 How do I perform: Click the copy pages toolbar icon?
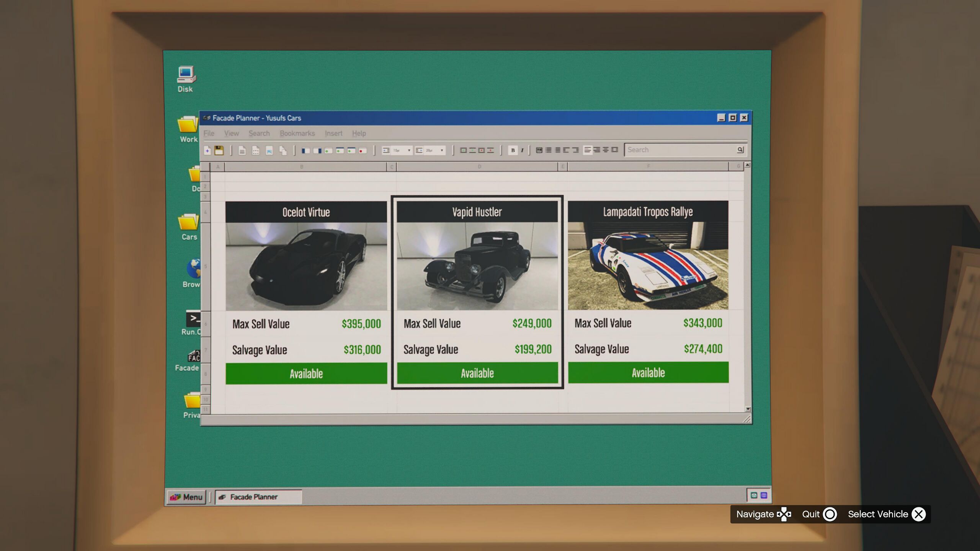coord(283,151)
